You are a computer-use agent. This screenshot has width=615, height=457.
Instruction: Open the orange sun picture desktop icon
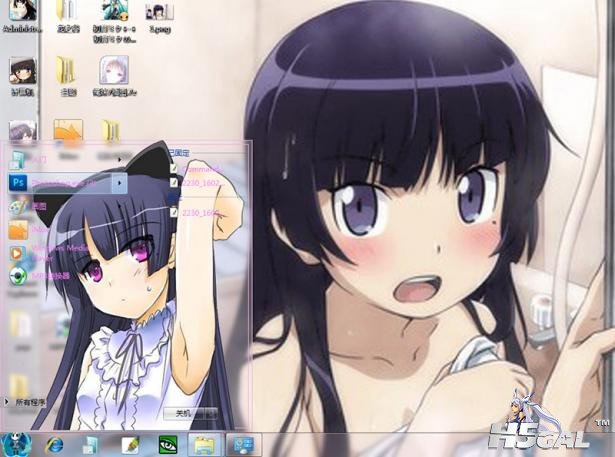tap(68, 130)
